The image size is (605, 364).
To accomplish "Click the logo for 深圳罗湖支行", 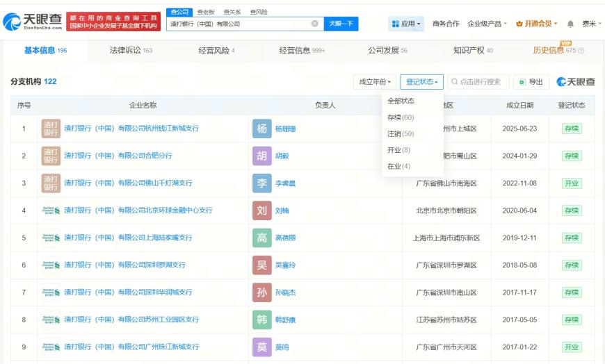I will coord(51,265).
